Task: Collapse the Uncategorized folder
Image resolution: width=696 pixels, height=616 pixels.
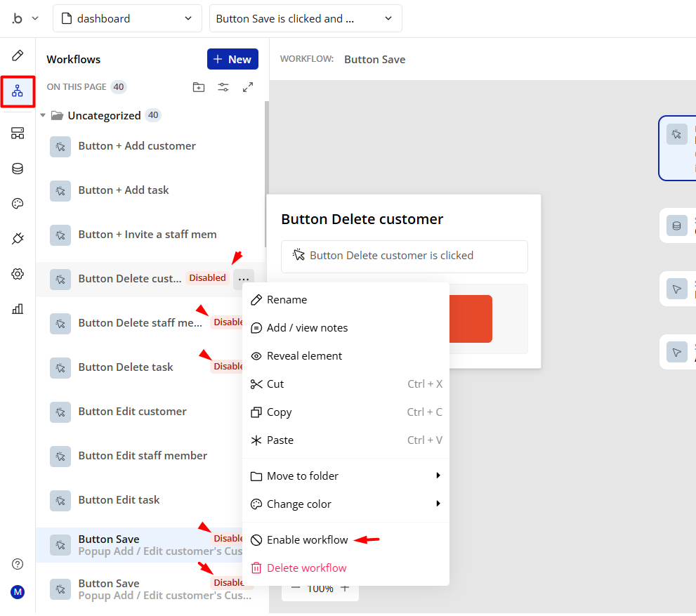Action: [44, 115]
